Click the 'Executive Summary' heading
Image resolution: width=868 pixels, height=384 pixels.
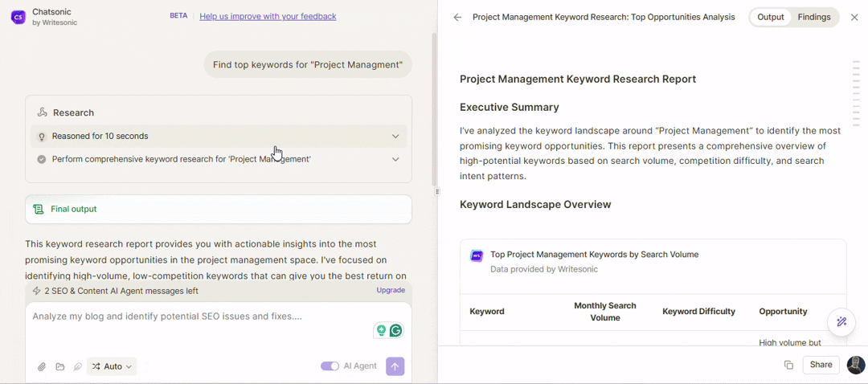click(510, 108)
